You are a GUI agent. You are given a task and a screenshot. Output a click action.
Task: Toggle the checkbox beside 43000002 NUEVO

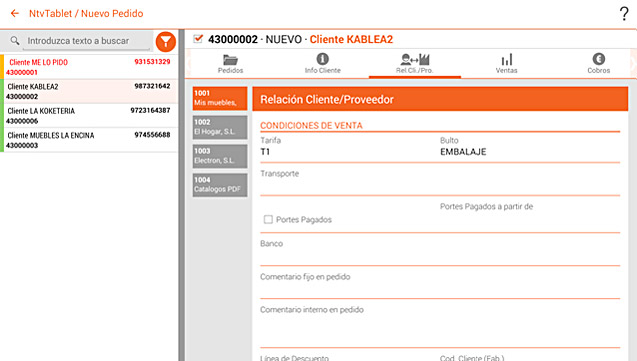[x=198, y=39]
